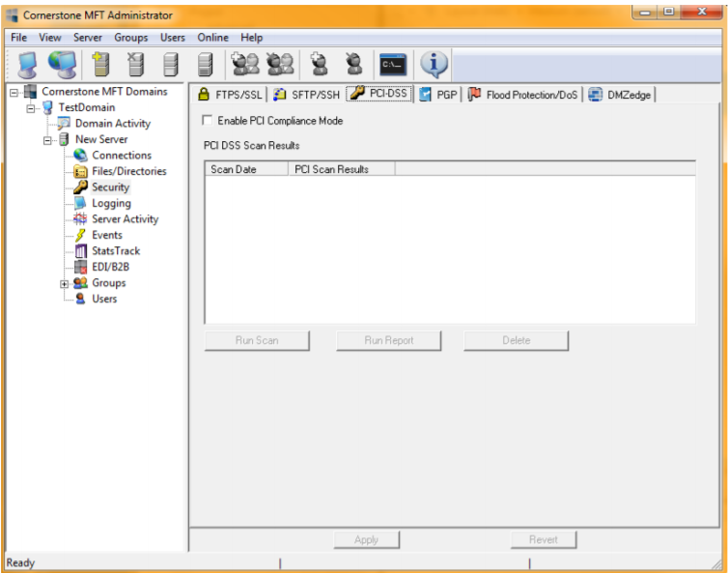This screenshot has width=728, height=573.
Task: Open the Online menu
Action: (212, 38)
